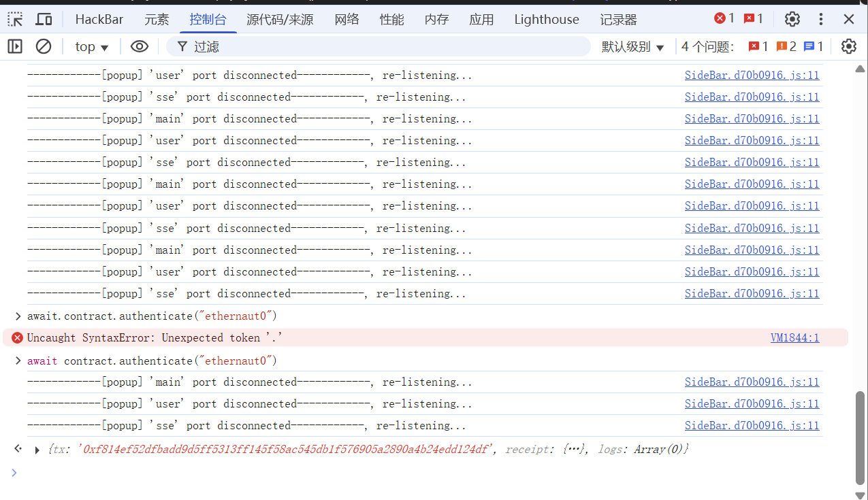Open DevTools settings gear in top bar
Viewport: 868px width, 500px height.
[x=792, y=19]
